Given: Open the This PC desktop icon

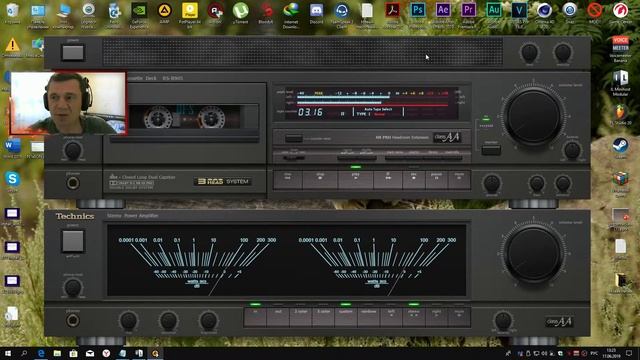Looking at the screenshot, I should click(63, 16).
